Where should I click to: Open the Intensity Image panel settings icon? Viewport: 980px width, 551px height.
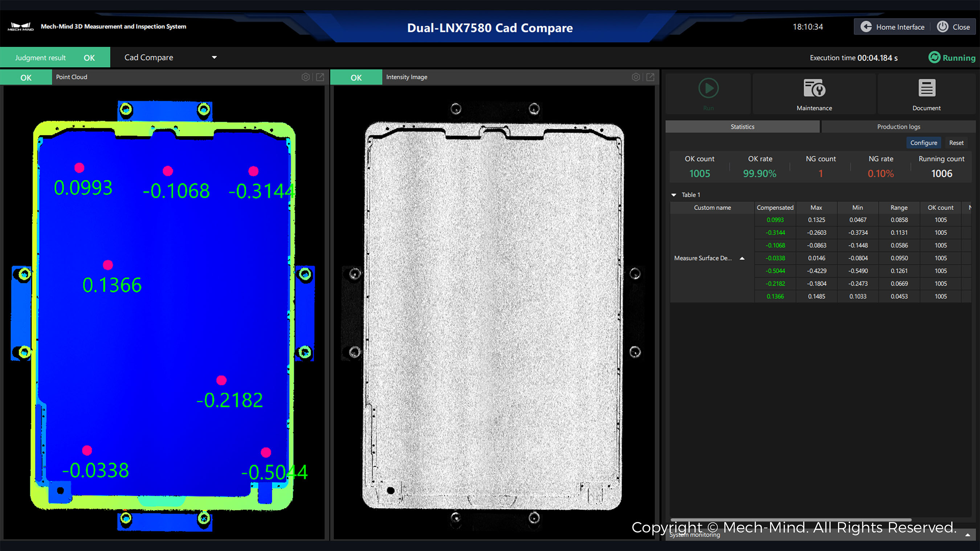[636, 77]
